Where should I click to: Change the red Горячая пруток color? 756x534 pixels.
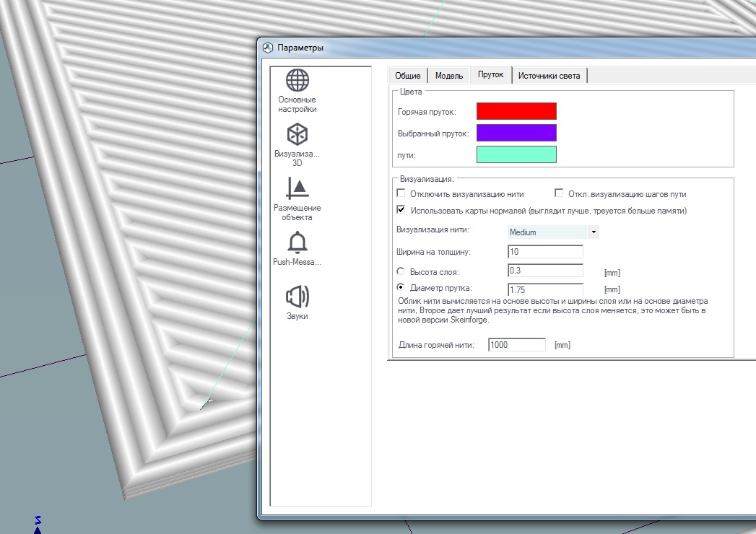(516, 111)
